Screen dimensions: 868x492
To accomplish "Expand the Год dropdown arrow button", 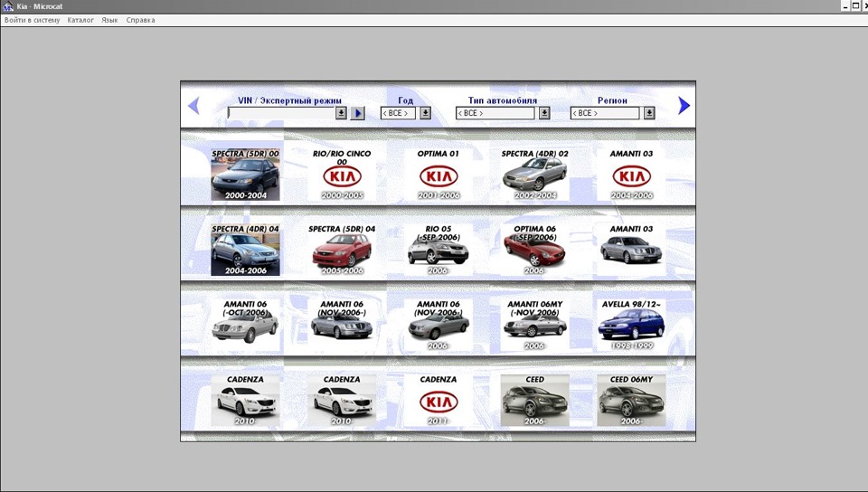I will click(x=425, y=113).
